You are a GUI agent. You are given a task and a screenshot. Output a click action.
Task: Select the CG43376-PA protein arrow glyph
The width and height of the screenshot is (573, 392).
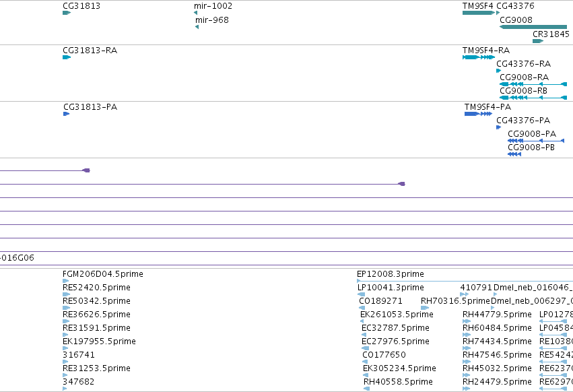coord(498,127)
